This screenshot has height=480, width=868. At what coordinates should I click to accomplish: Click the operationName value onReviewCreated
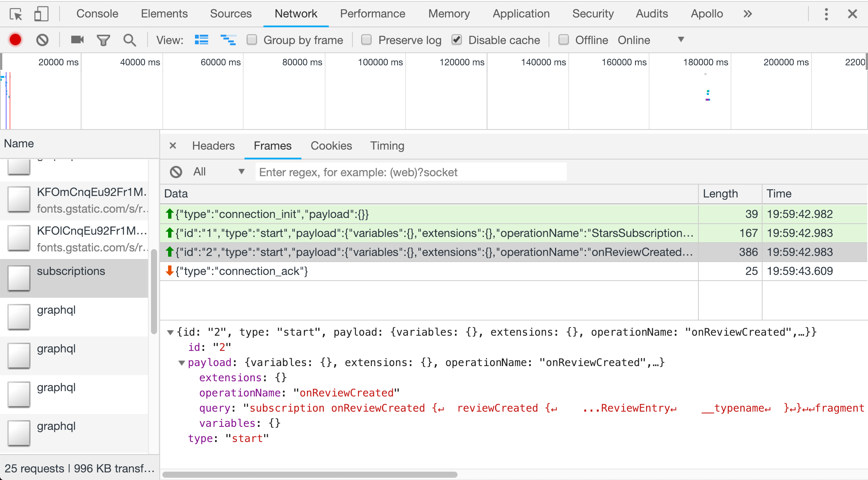pyautogui.click(x=346, y=393)
